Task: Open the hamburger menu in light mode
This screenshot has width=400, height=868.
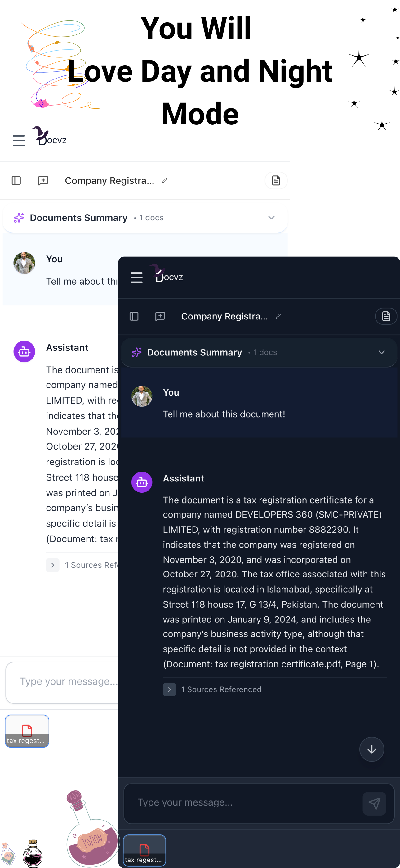Action: click(19, 141)
